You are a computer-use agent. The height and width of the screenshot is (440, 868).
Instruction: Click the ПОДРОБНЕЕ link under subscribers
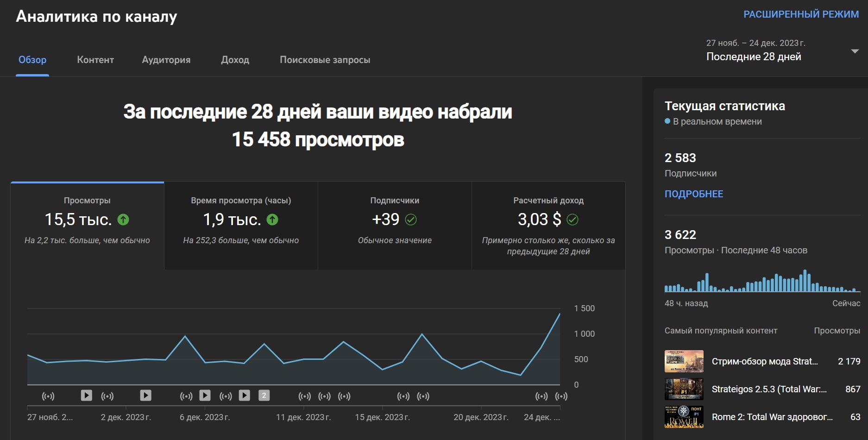pyautogui.click(x=694, y=194)
